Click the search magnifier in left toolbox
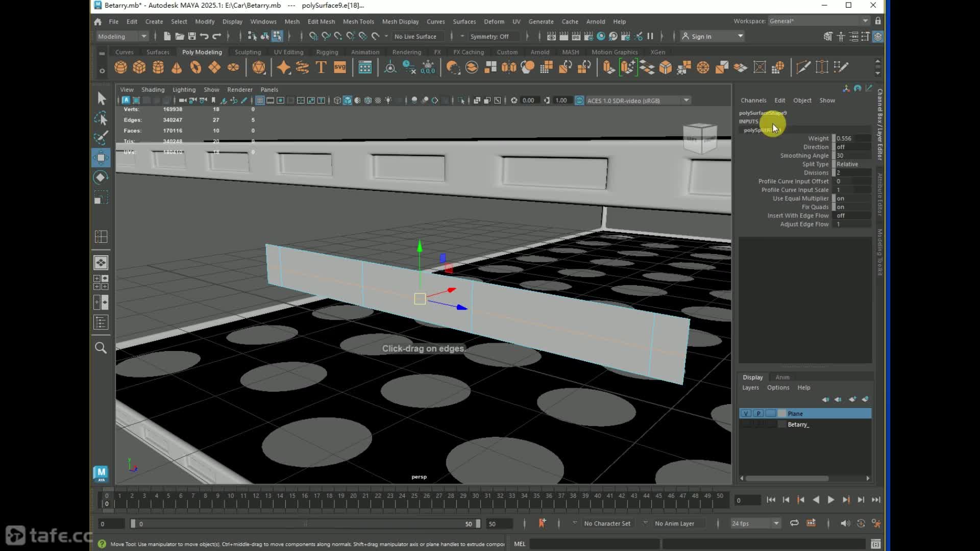This screenshot has width=980, height=551. tap(101, 348)
